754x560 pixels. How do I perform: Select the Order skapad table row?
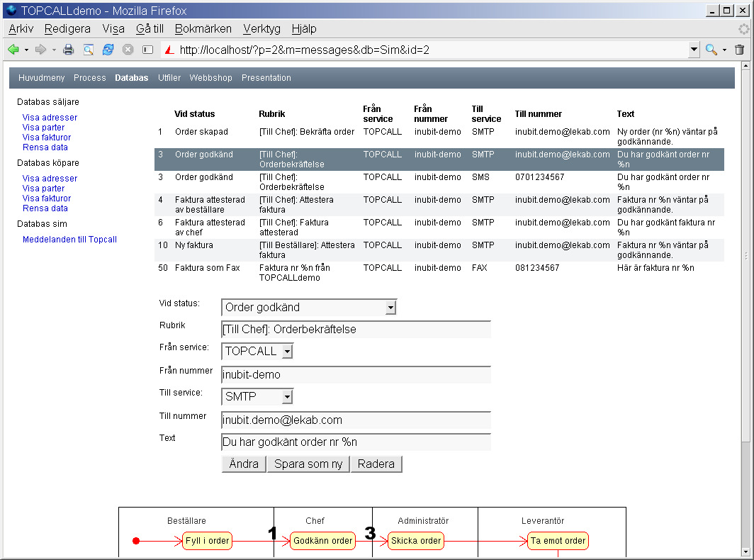pyautogui.click(x=439, y=137)
